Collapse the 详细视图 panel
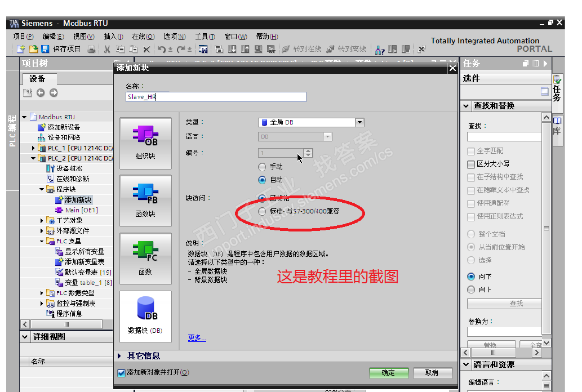 [25, 337]
